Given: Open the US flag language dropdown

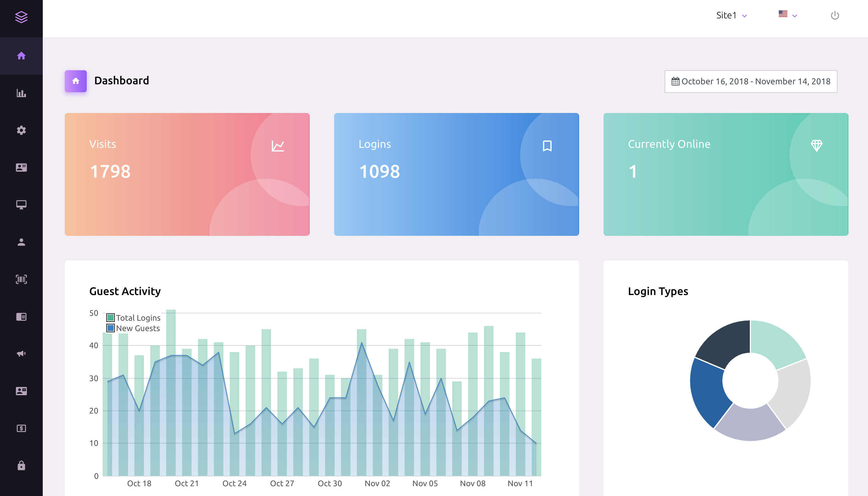Looking at the screenshot, I should pyautogui.click(x=788, y=15).
